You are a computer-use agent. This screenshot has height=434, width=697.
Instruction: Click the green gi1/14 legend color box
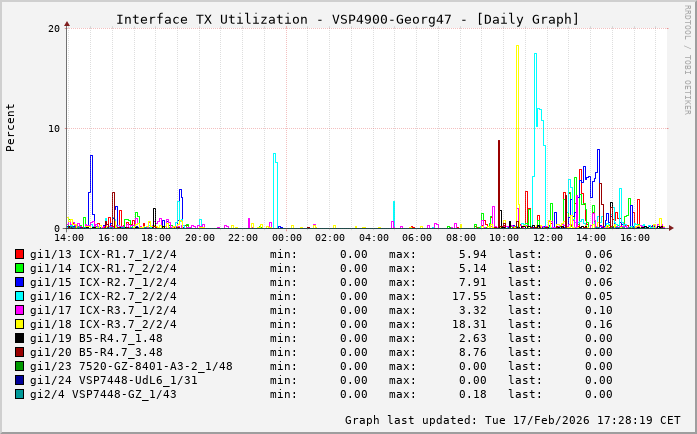point(20,268)
